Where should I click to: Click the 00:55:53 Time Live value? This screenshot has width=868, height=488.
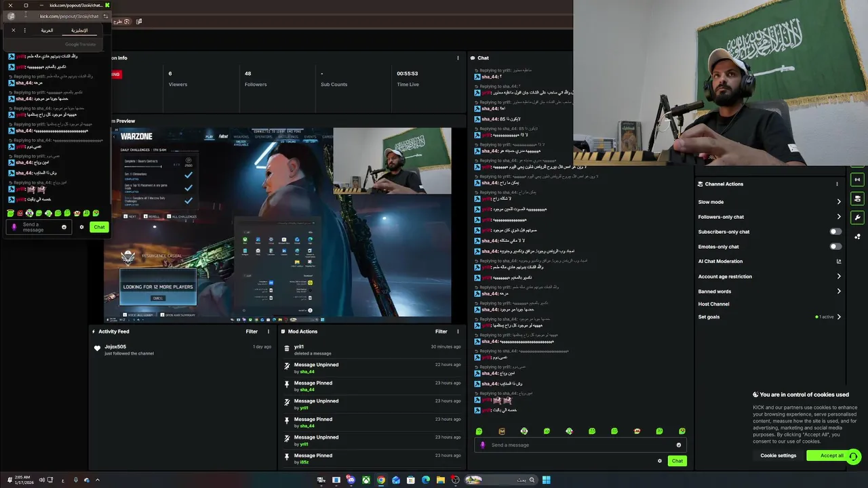pos(408,73)
